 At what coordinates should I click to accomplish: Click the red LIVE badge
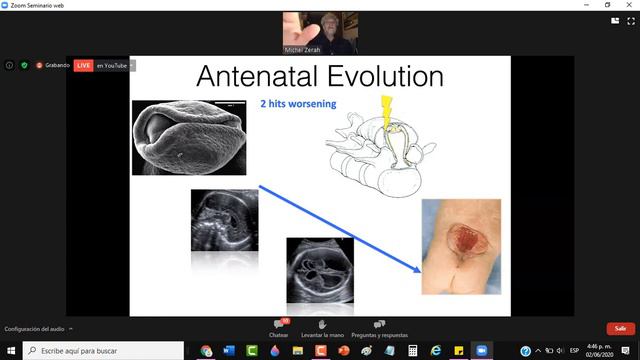[84, 65]
